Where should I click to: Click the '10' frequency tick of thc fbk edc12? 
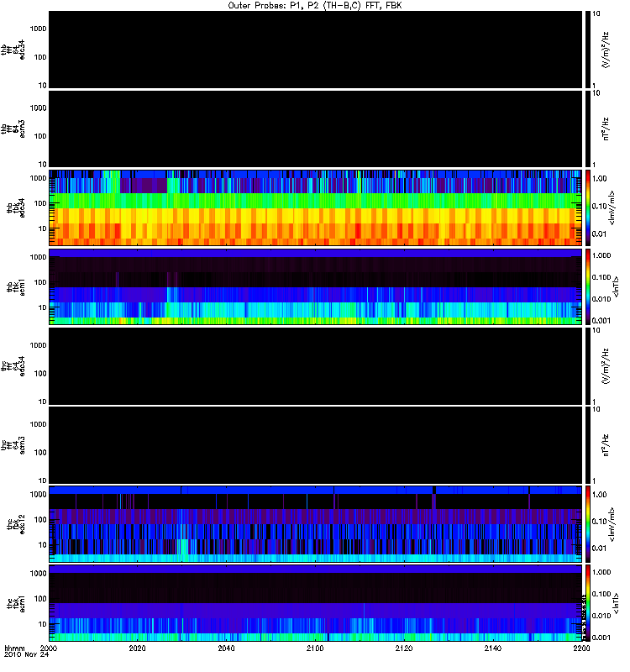pyautogui.click(x=43, y=545)
